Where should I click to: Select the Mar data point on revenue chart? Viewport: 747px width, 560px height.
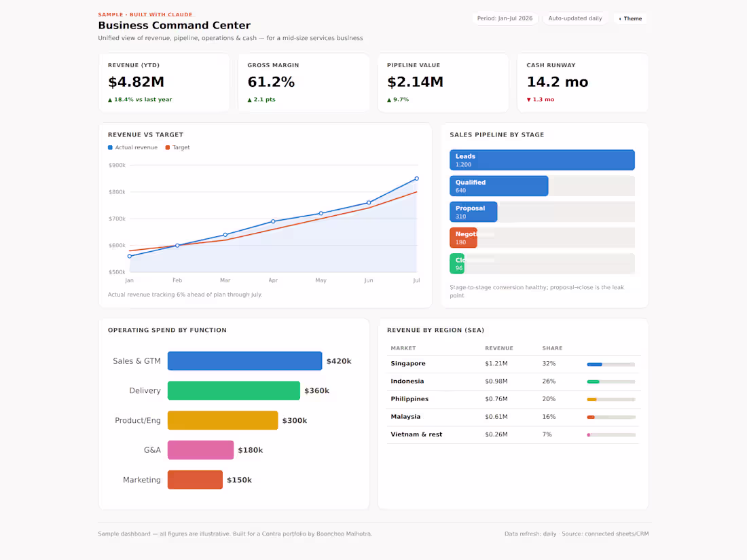coord(225,235)
